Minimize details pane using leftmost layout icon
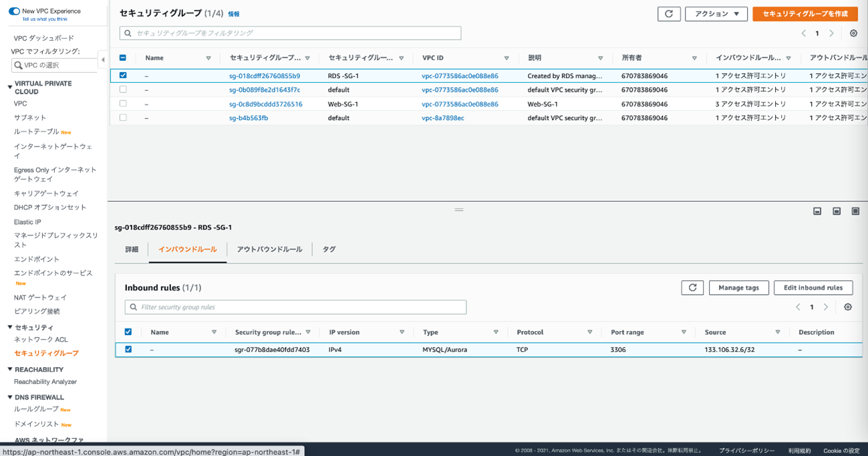The width and height of the screenshot is (868, 456). click(x=817, y=211)
